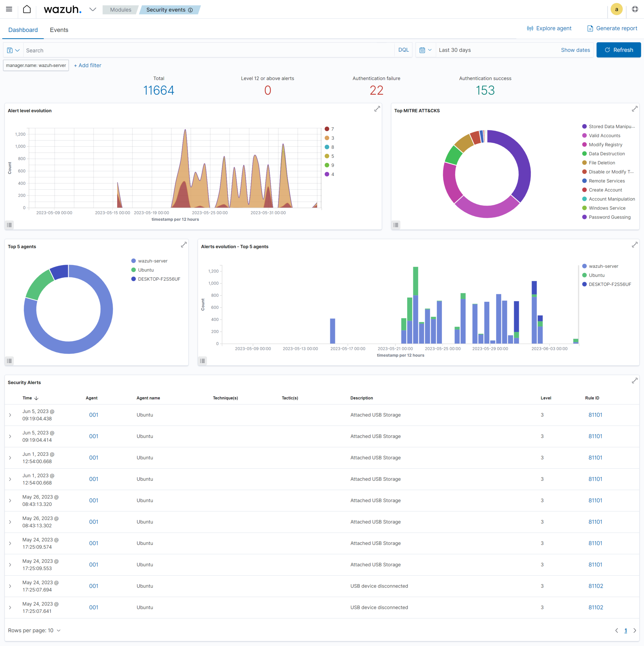Click DESKTOP-F2S56UF in Alerts evolution legend

click(607, 284)
